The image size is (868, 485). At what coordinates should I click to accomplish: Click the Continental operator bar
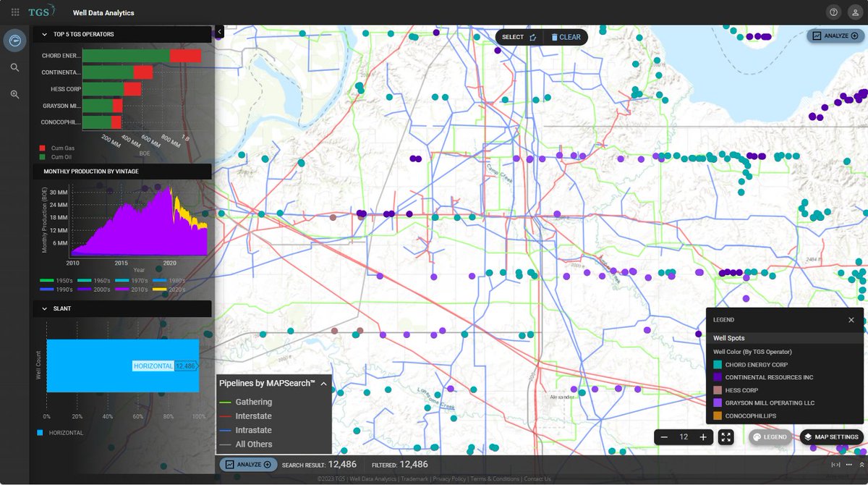[117, 72]
